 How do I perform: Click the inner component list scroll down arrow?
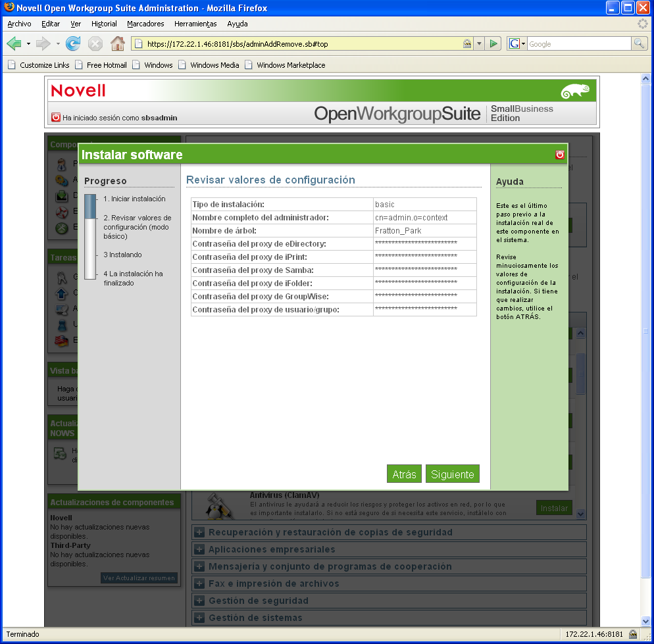click(x=580, y=514)
